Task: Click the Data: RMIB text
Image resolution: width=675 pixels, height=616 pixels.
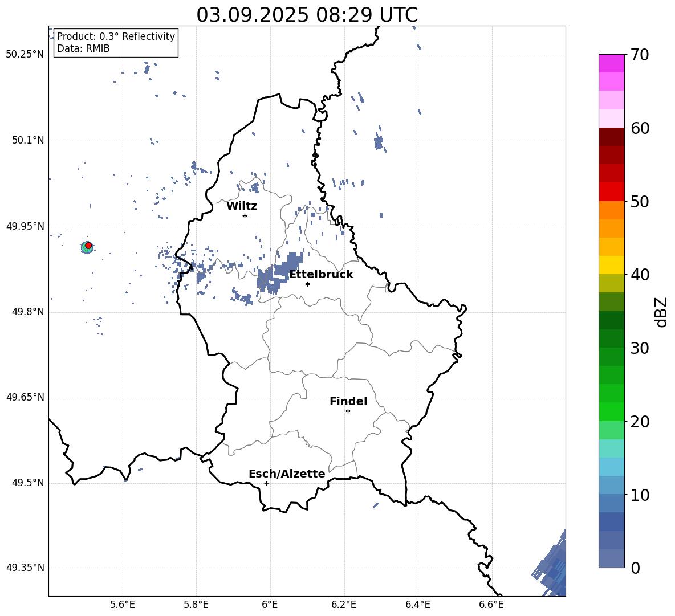Action: (x=83, y=48)
